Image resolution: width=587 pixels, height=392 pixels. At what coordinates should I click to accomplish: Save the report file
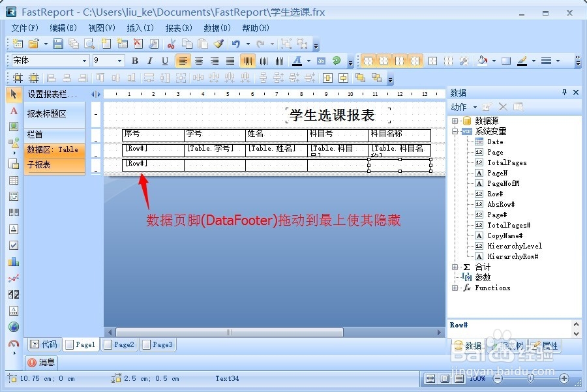[x=59, y=44]
